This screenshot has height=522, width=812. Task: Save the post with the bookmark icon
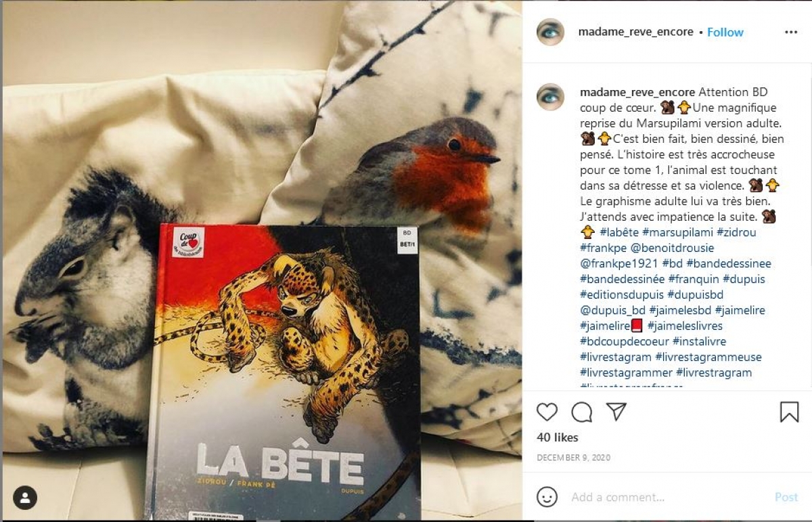[789, 412]
